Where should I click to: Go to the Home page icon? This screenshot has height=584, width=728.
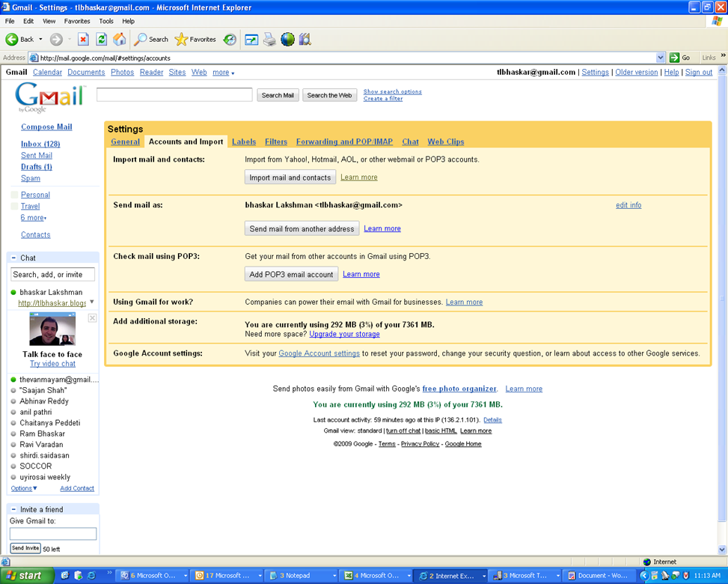coord(119,40)
